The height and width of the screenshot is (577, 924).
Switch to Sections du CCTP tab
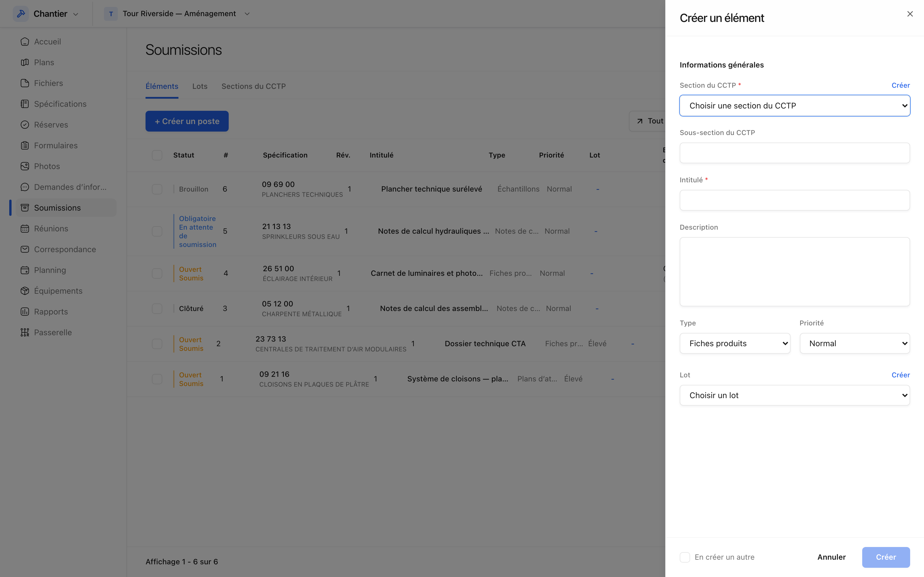click(254, 86)
